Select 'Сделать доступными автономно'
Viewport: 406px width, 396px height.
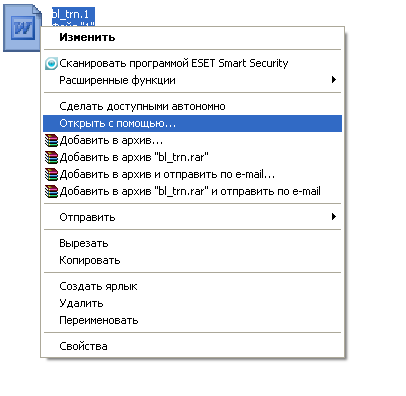click(193, 106)
